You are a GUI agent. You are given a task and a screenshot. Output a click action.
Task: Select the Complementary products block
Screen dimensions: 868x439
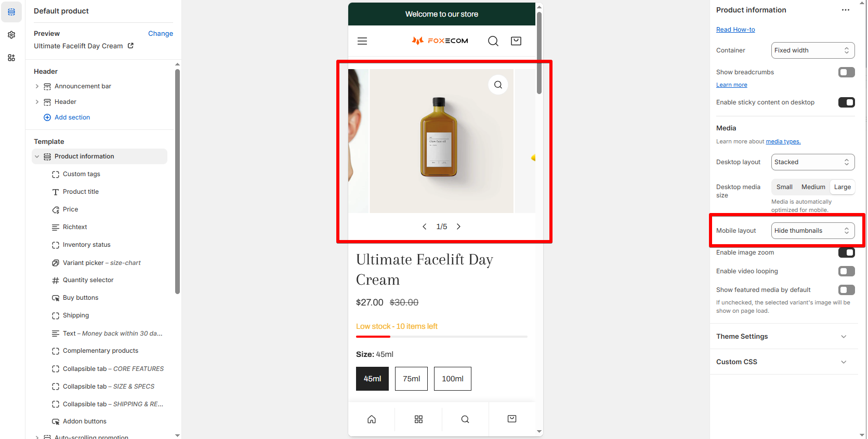point(99,351)
